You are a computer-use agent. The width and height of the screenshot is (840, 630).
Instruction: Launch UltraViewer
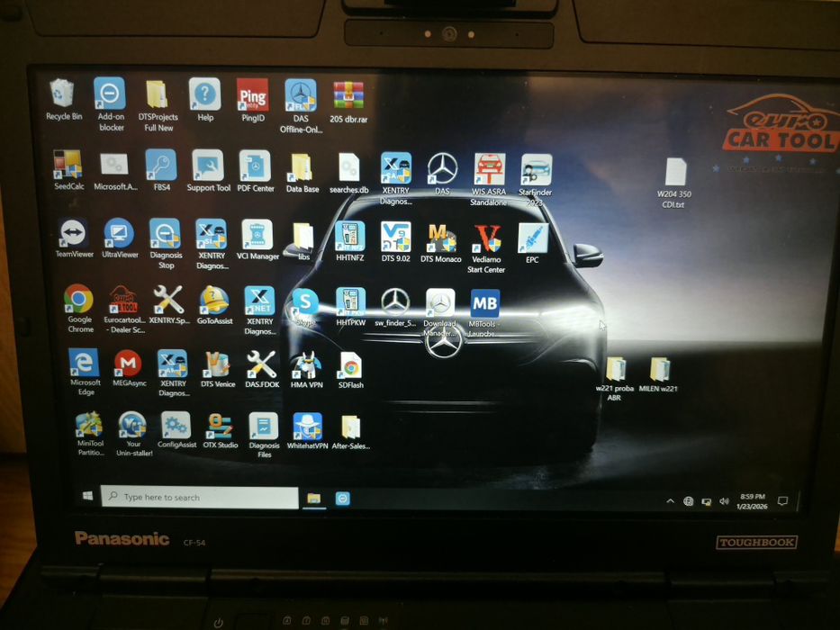(119, 234)
